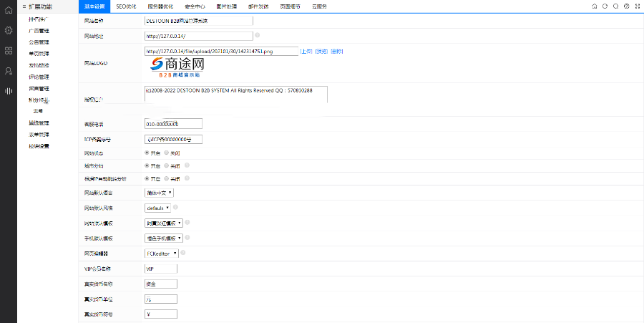Click the [删除] link beside the logo URL

click(x=337, y=52)
